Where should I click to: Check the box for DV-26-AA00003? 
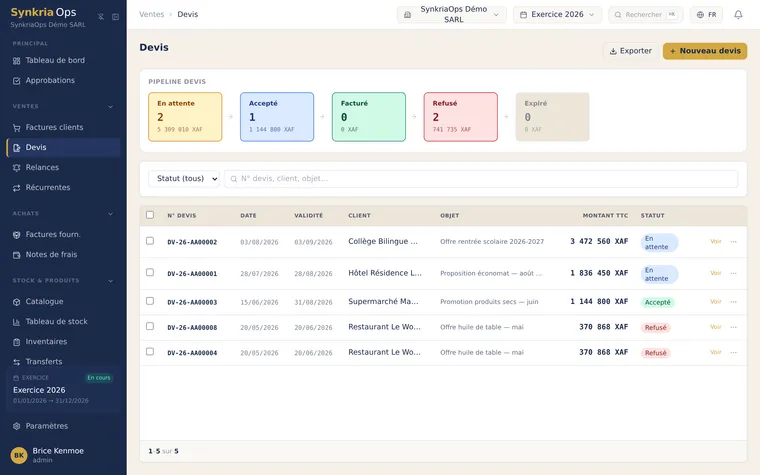click(x=150, y=301)
